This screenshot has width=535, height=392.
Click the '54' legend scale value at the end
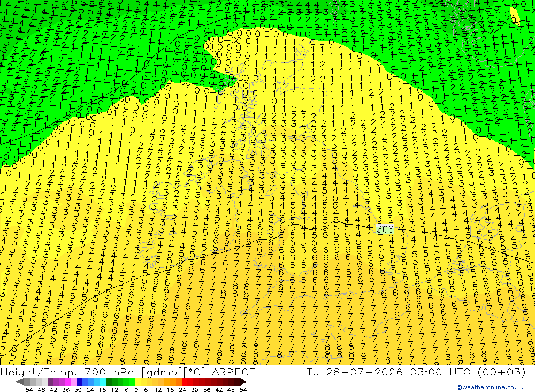(243, 390)
